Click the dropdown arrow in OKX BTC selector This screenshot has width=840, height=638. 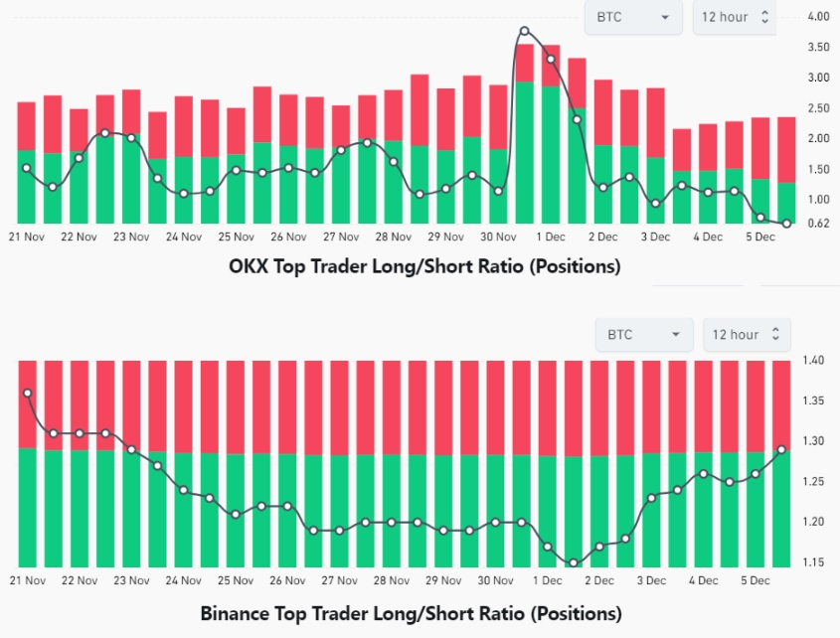(665, 17)
